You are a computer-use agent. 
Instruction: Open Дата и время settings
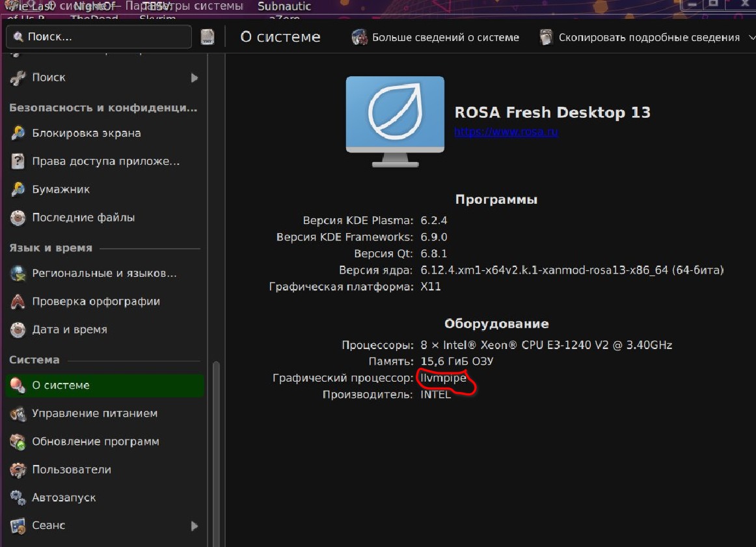tap(105, 330)
